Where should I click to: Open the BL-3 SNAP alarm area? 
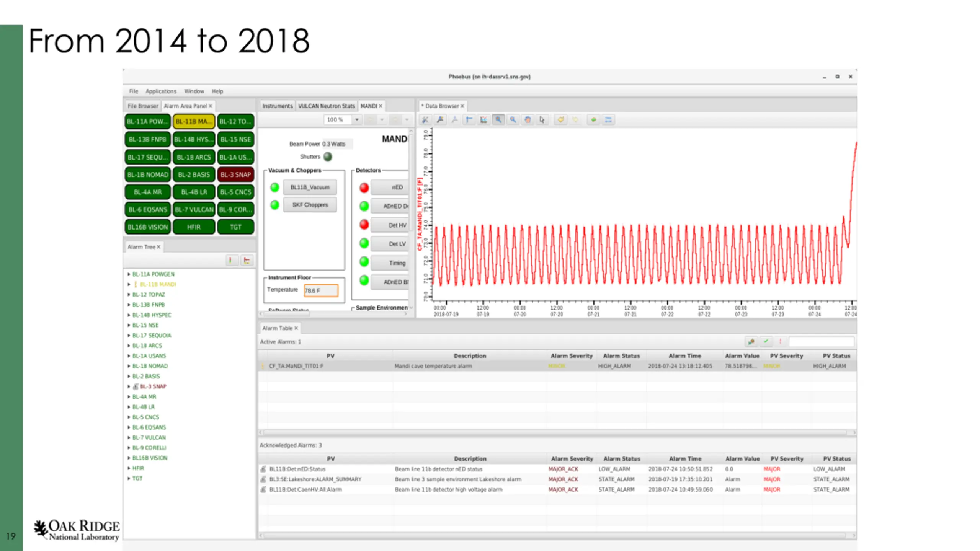[235, 174]
